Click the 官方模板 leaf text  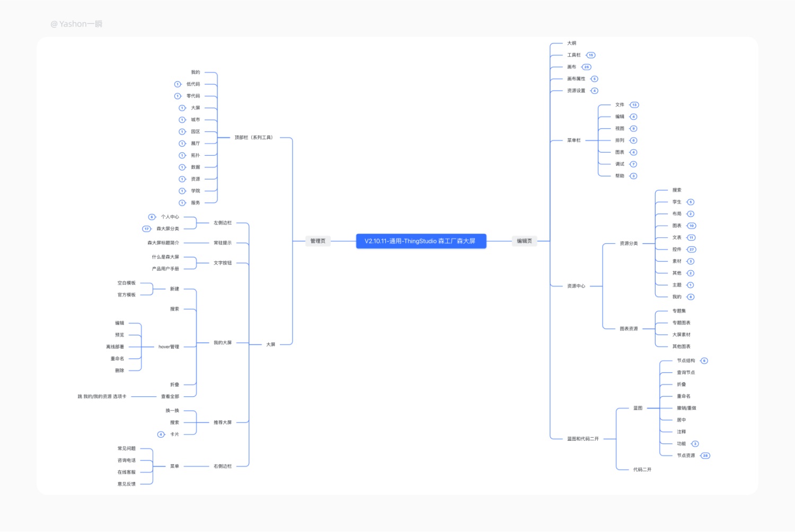click(127, 295)
